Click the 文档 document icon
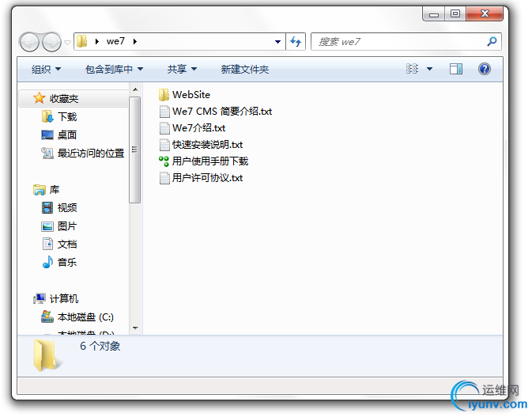Screen dimensions: 532x417 [47, 244]
